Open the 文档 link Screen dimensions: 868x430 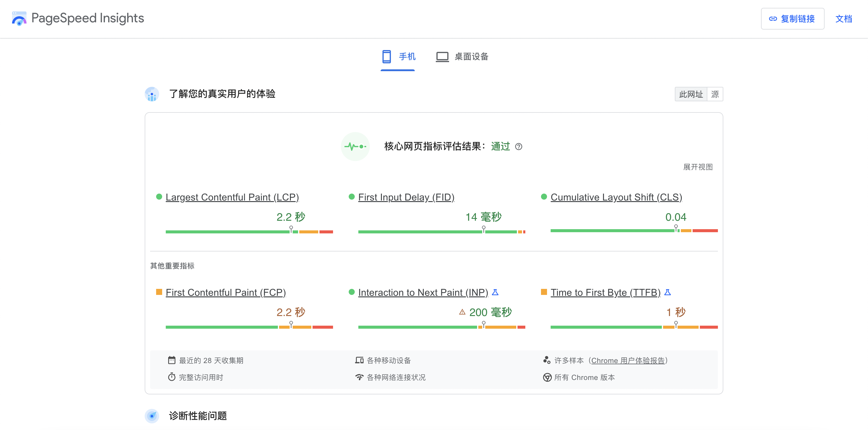843,19
